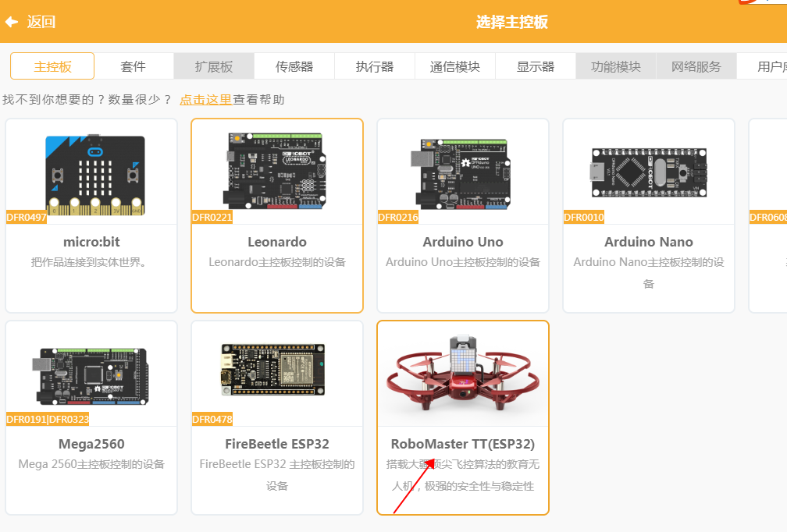This screenshot has width=787, height=532.
Task: Switch to the 套件 tab
Action: pyautogui.click(x=134, y=66)
